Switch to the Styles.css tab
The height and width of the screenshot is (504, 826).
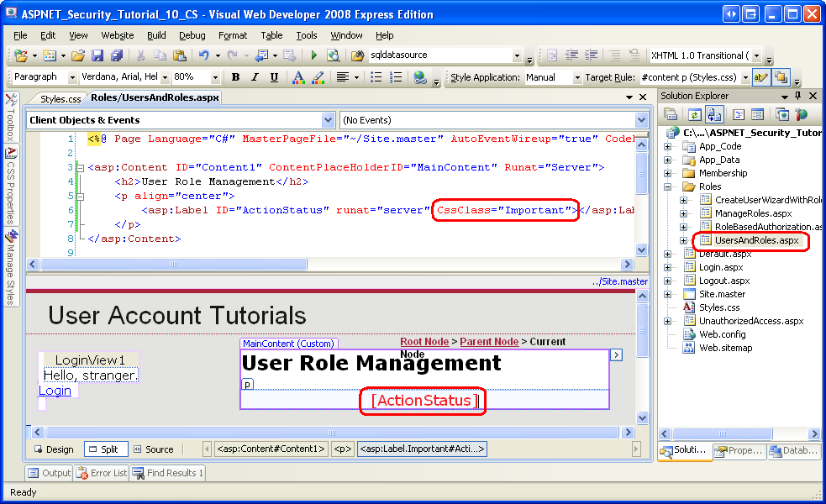pos(61,98)
